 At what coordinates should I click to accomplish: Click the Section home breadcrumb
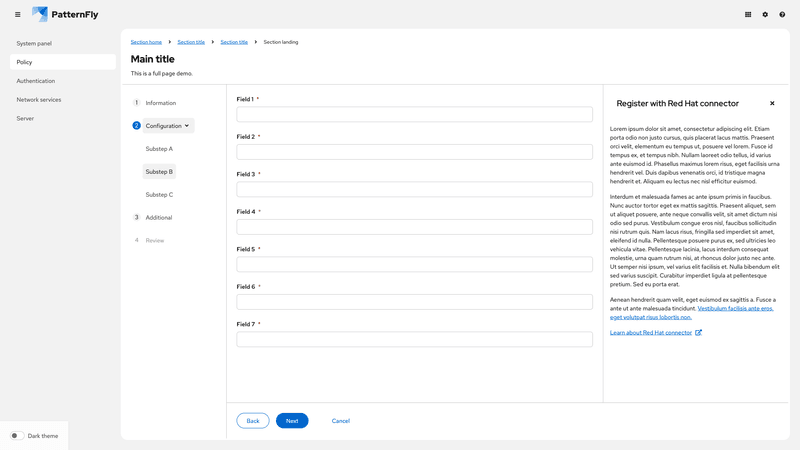(x=146, y=42)
